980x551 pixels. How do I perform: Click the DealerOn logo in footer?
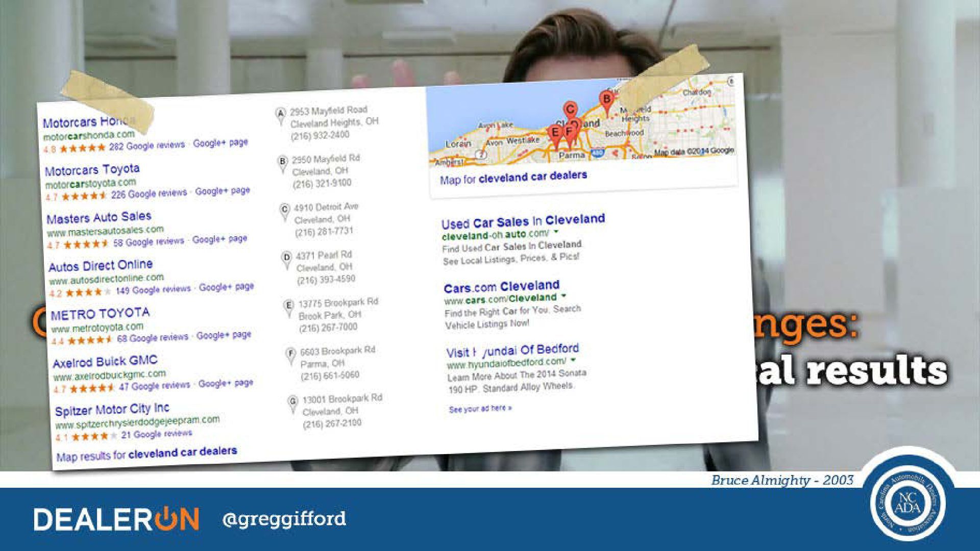(x=116, y=519)
